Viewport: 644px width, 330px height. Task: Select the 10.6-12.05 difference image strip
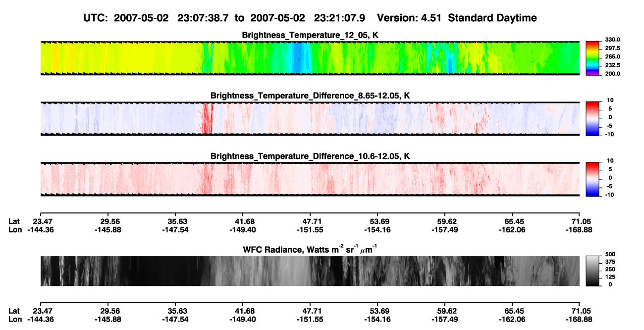310,179
